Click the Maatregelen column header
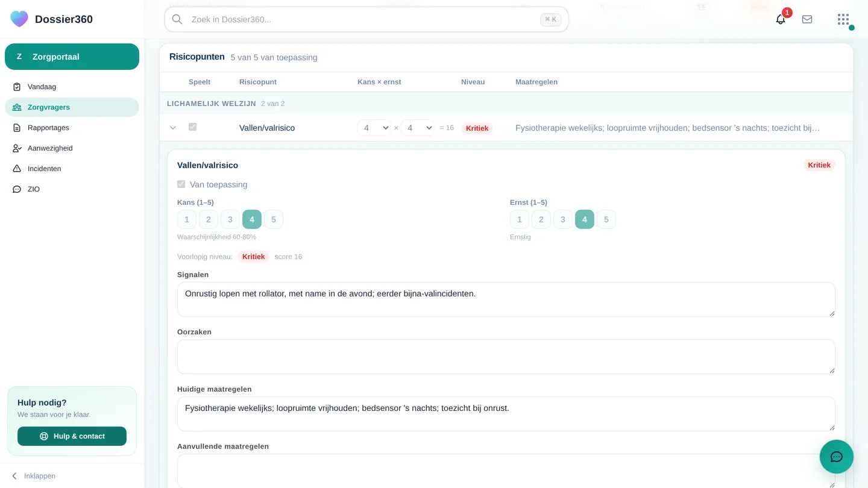Image resolution: width=868 pixels, height=488 pixels. point(536,82)
